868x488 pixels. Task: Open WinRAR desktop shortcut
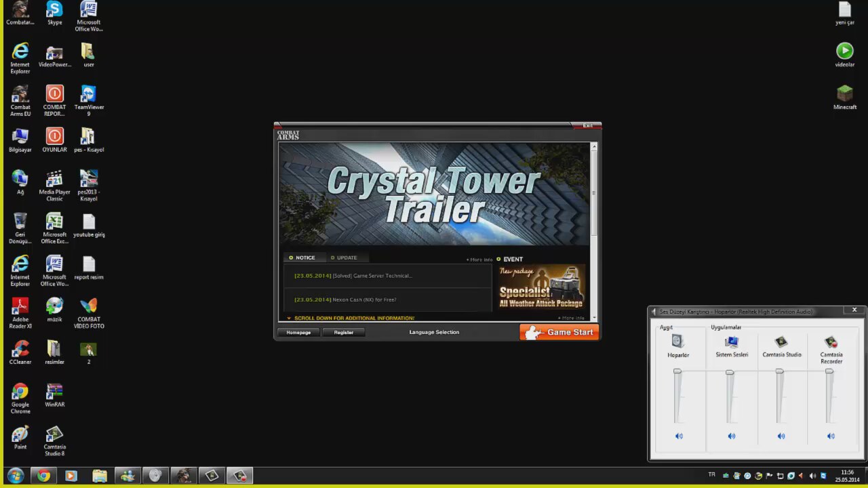pos(54,396)
